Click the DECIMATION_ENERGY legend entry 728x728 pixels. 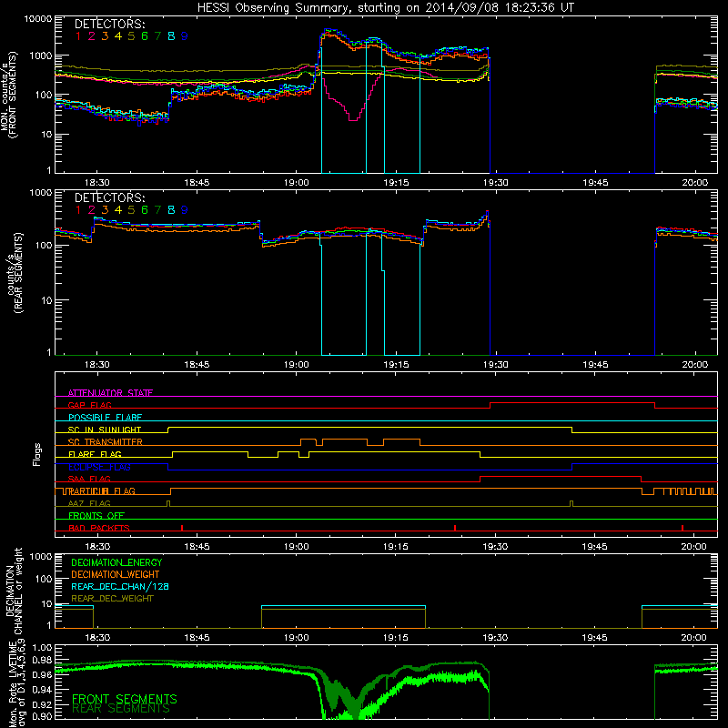pos(116,562)
